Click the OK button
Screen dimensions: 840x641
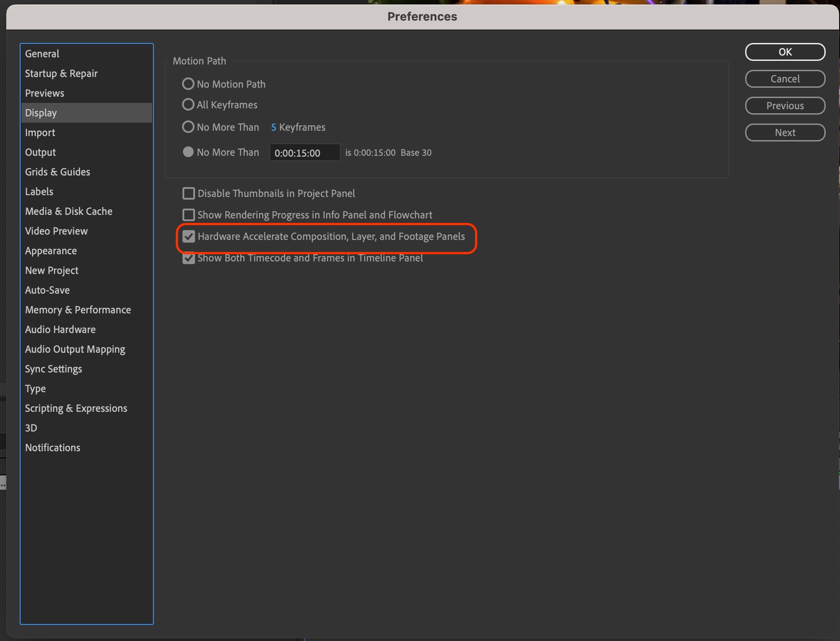click(x=785, y=52)
